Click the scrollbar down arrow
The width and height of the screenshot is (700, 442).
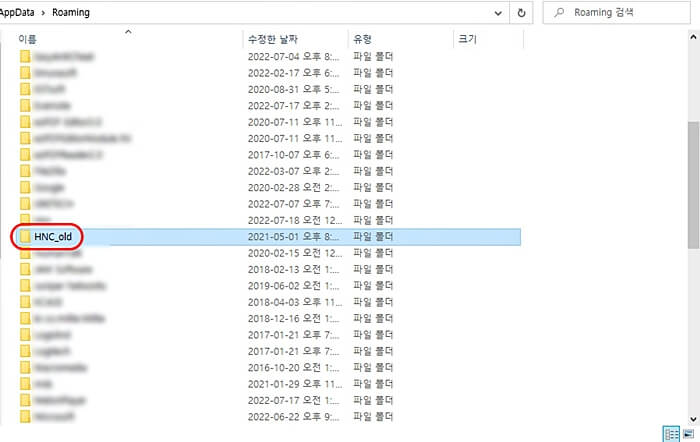[x=694, y=419]
